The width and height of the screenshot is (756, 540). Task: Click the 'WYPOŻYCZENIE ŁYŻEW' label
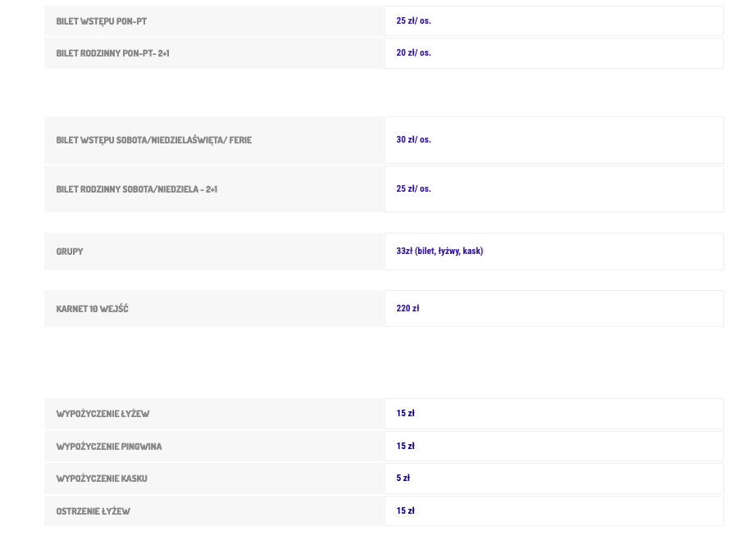(x=102, y=414)
